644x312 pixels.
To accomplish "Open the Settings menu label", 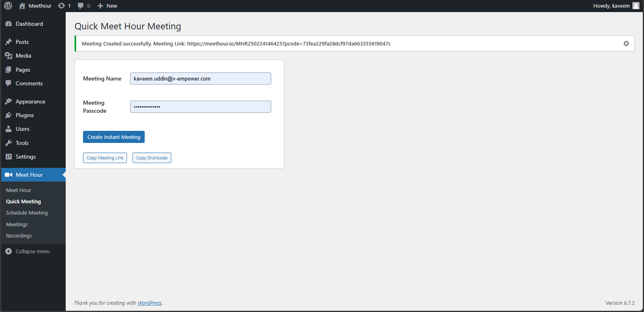I will [x=26, y=157].
